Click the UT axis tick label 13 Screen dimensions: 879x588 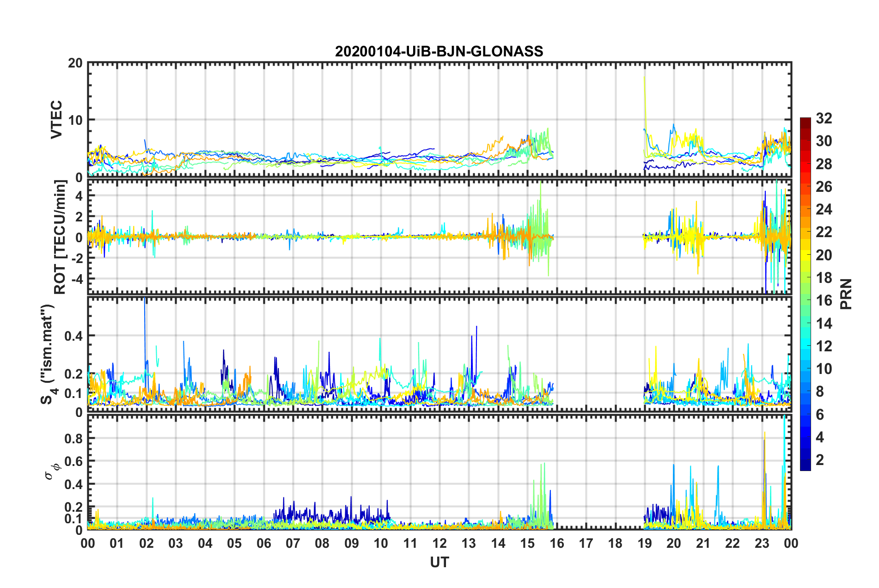point(469,543)
